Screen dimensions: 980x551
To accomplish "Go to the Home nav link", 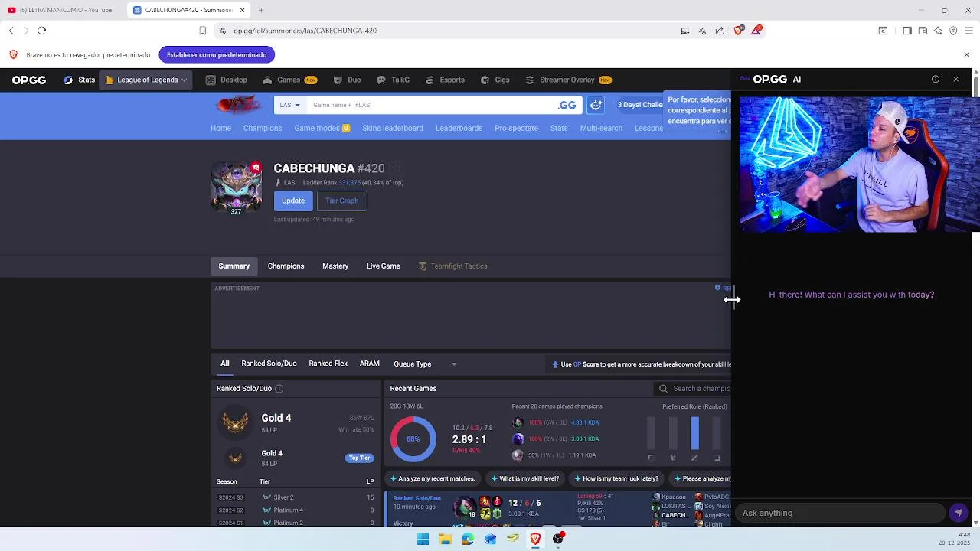I will coord(220,128).
